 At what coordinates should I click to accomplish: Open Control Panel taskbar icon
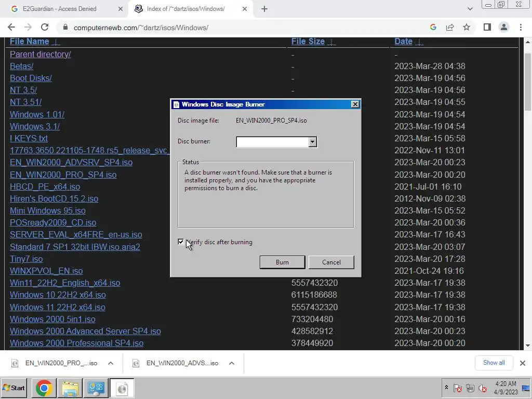point(96,388)
